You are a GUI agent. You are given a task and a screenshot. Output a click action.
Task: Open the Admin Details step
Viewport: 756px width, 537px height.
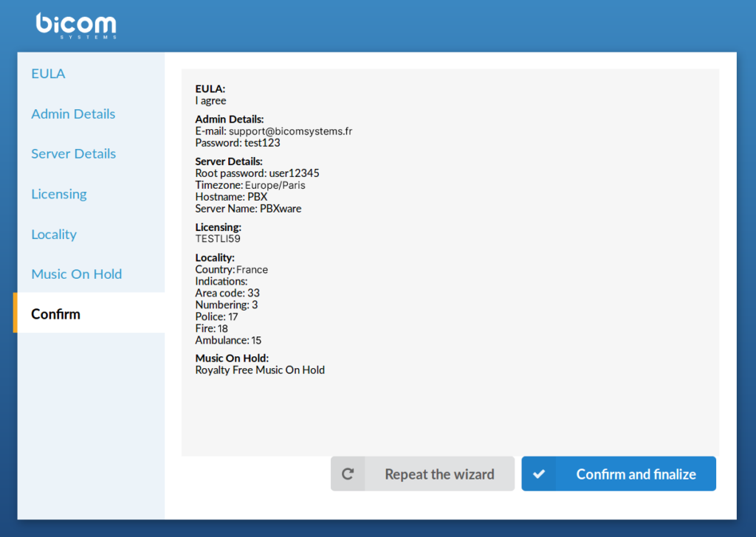click(73, 114)
